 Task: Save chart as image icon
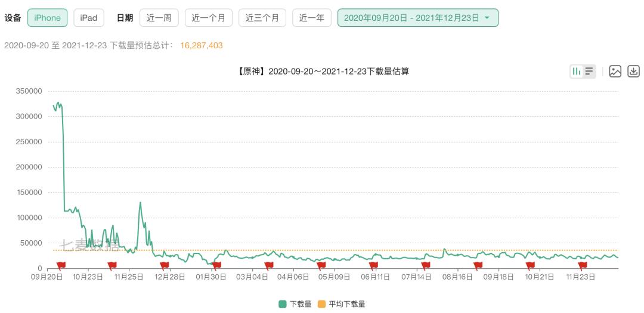[615, 72]
